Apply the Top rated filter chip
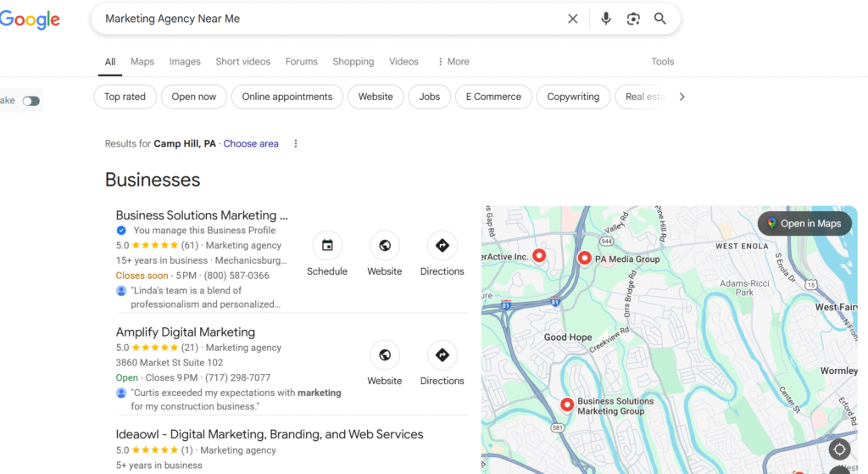This screenshot has width=868, height=474. click(125, 97)
